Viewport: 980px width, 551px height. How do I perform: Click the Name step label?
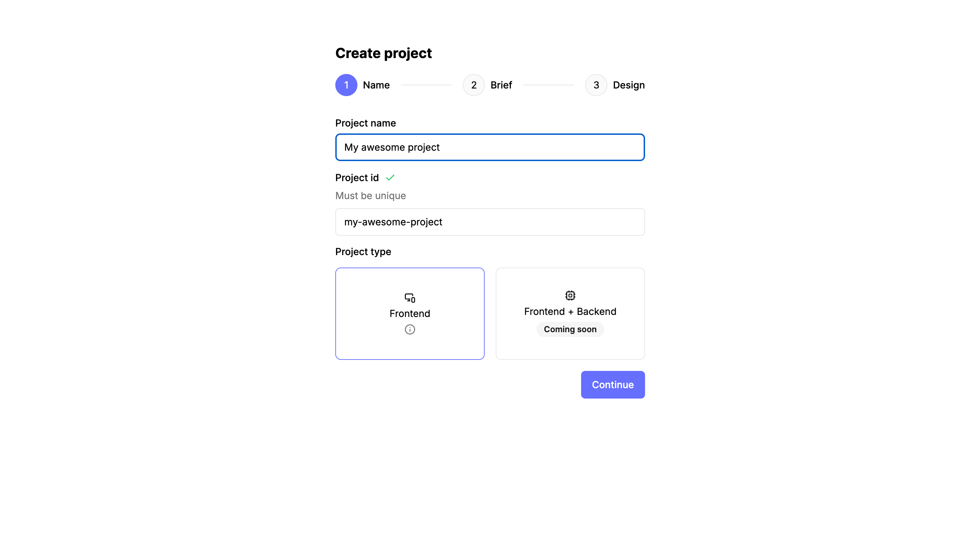(x=376, y=85)
